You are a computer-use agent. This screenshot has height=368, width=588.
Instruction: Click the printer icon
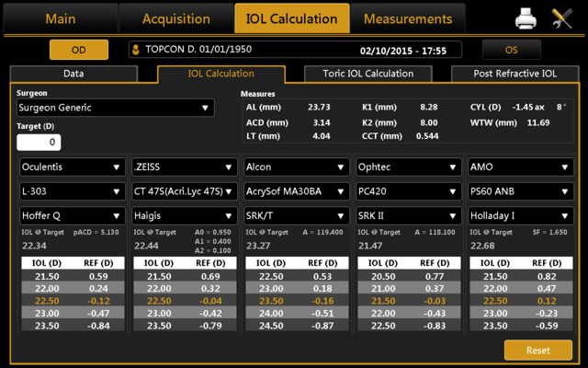[x=526, y=18]
